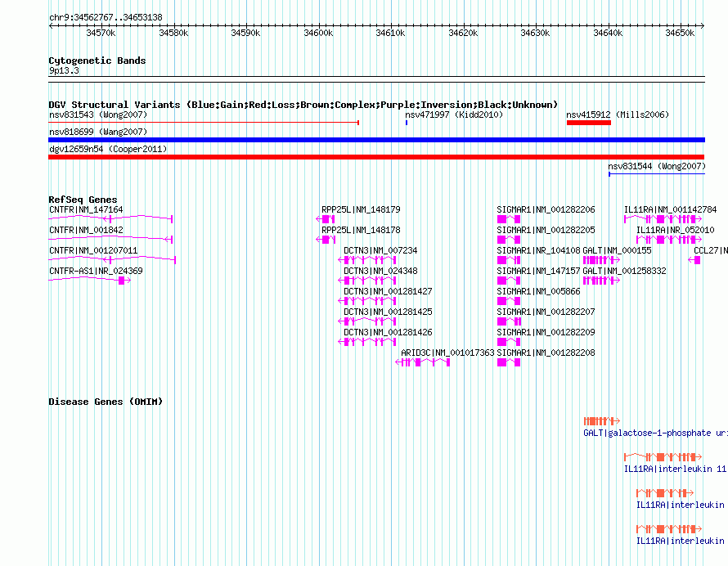Open ARID3C|NM_001017363 gene label

click(447, 353)
